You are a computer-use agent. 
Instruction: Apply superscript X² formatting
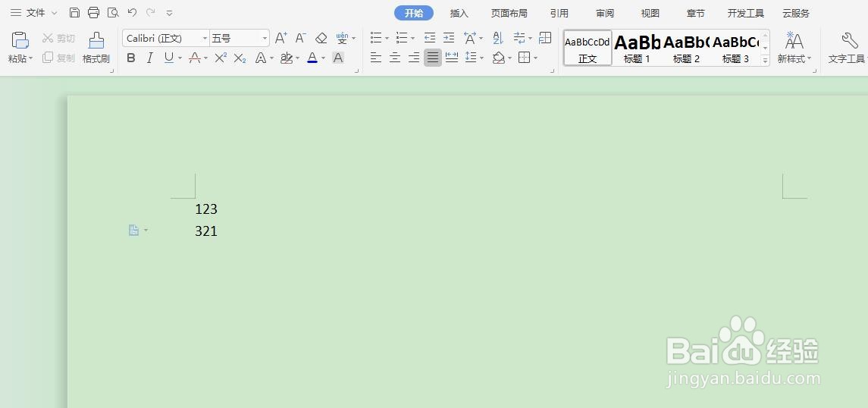point(221,58)
